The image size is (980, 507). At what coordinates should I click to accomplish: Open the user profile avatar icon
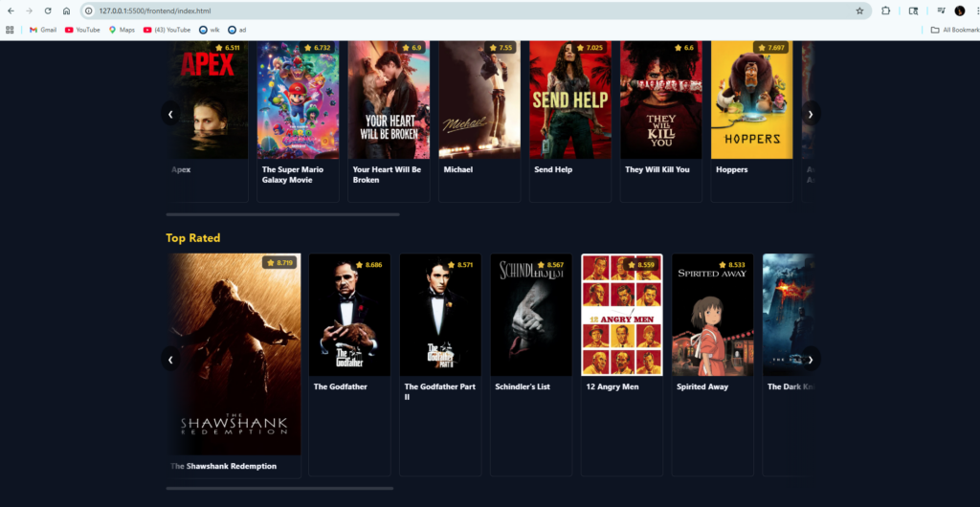tap(959, 11)
